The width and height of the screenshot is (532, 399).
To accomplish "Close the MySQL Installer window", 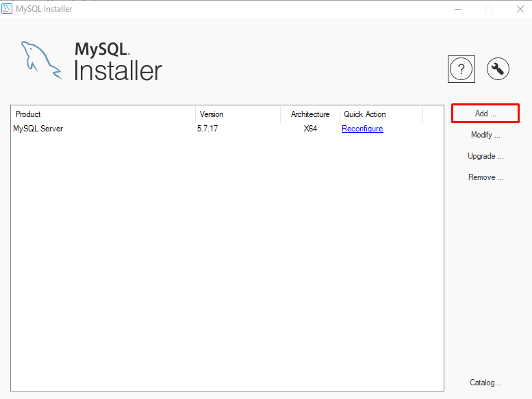I will click(520, 9).
